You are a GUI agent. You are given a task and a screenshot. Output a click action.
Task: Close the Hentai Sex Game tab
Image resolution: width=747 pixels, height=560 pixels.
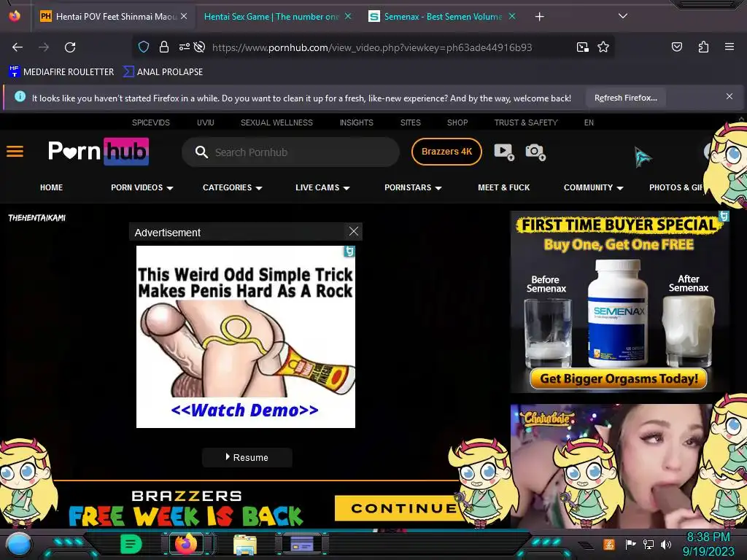point(348,17)
